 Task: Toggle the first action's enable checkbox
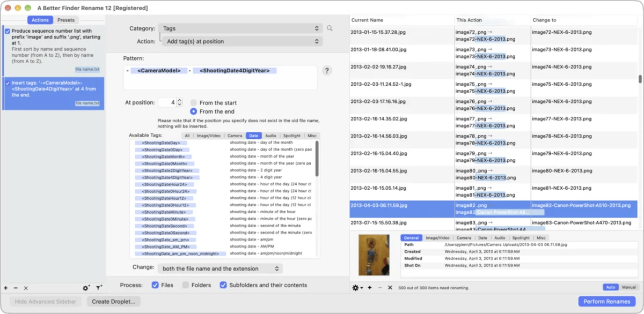coord(8,31)
